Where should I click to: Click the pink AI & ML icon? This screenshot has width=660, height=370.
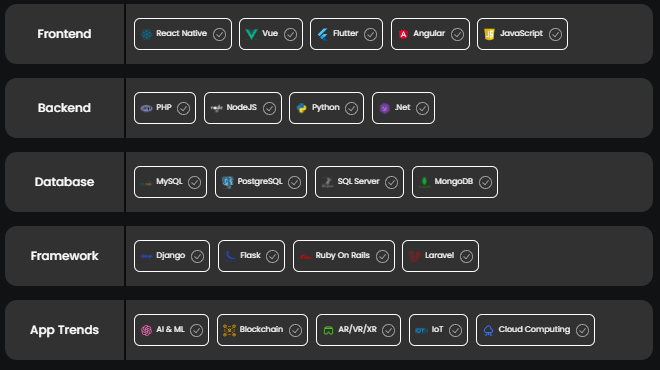coord(146,330)
